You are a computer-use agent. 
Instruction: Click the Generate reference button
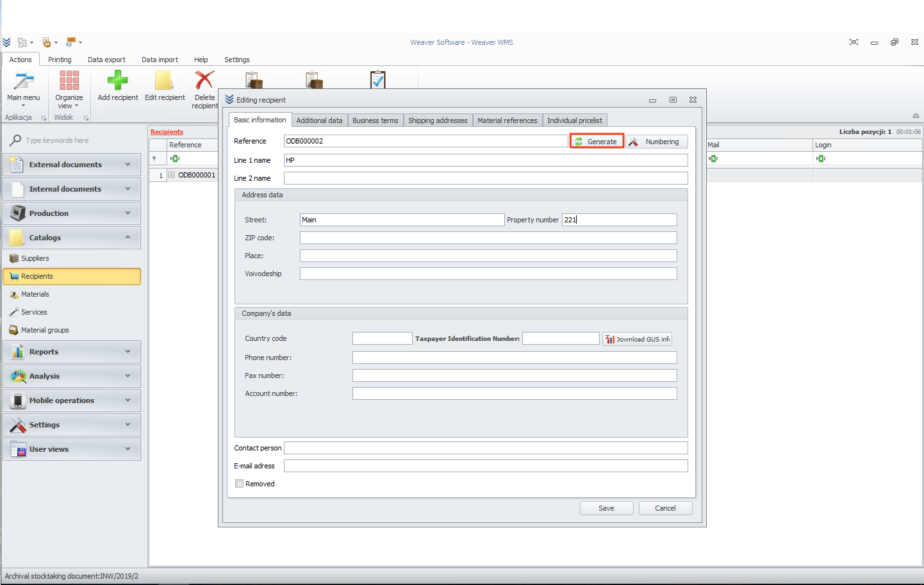tap(597, 142)
